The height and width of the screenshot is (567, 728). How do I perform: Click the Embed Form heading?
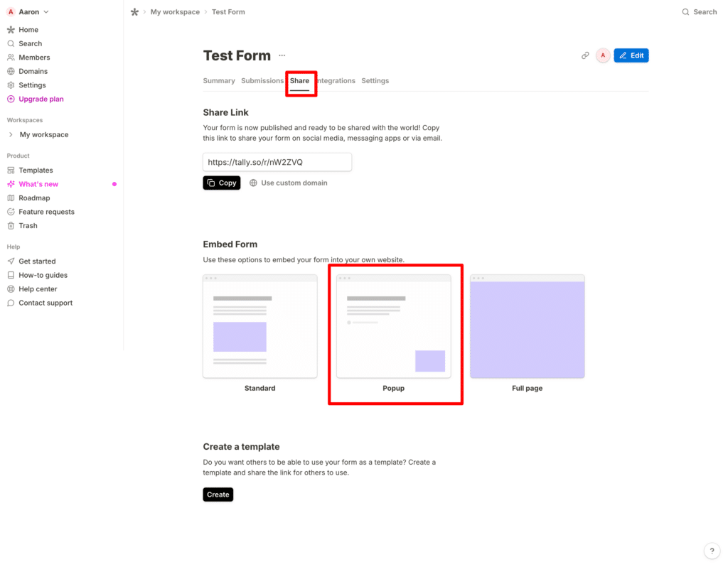point(230,244)
